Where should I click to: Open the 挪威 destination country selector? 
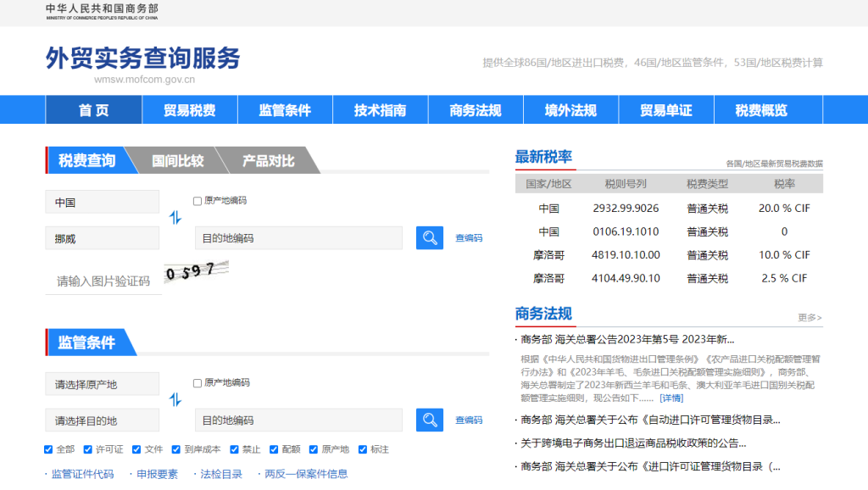[x=103, y=238]
